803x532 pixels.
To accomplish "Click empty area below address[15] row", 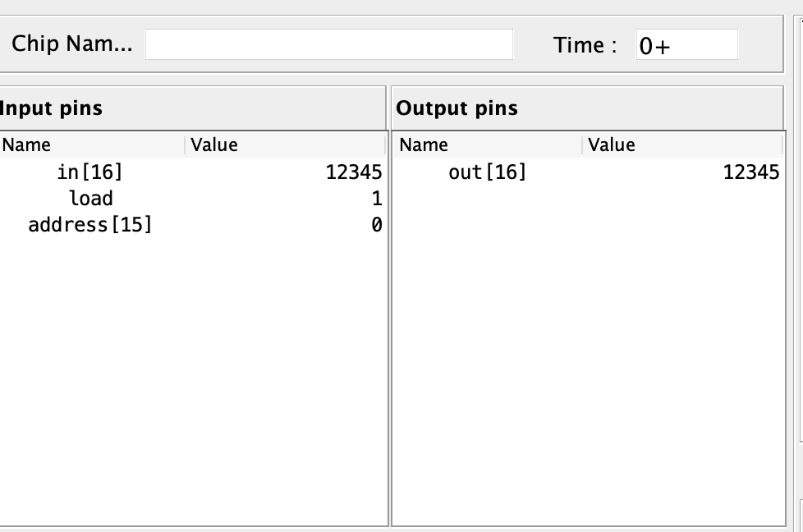I will click(x=192, y=369).
